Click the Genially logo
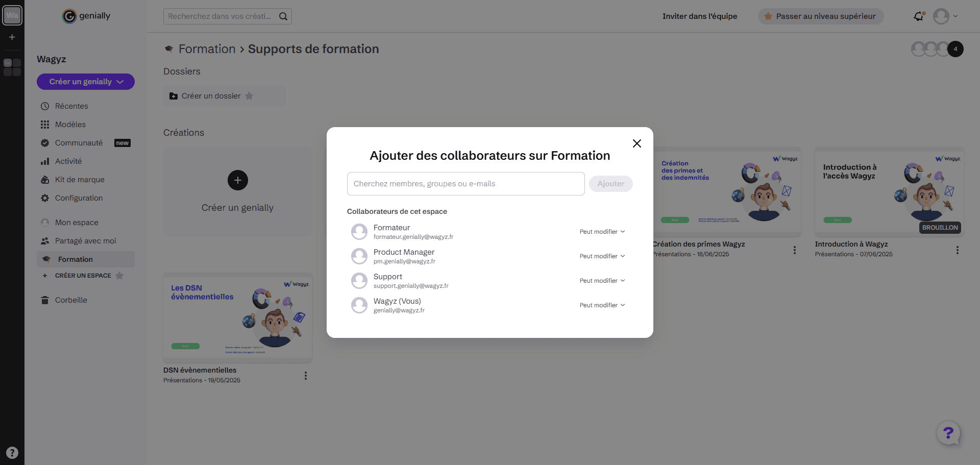Screen dimensions: 980x465 pos(86,16)
